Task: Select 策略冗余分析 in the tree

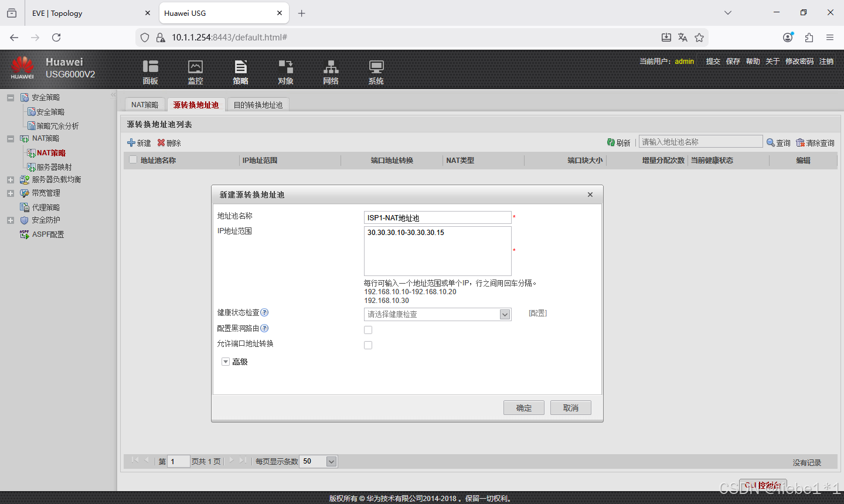Action: tap(57, 126)
